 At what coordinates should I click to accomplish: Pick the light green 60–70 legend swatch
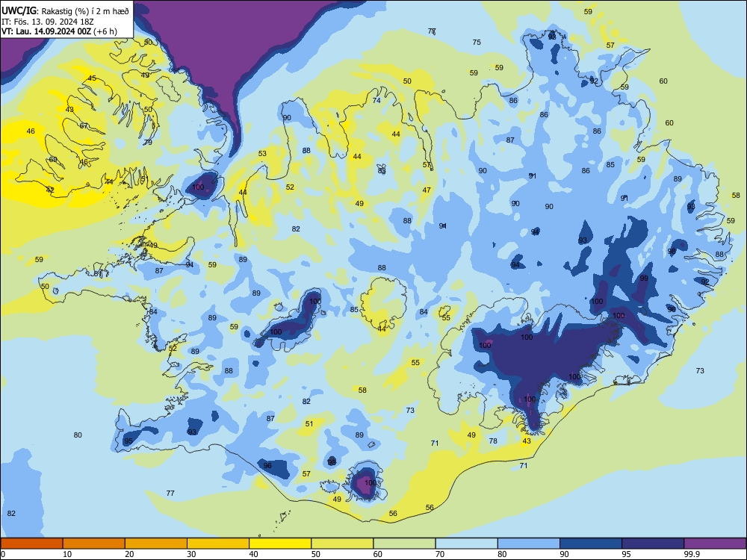click(x=404, y=544)
